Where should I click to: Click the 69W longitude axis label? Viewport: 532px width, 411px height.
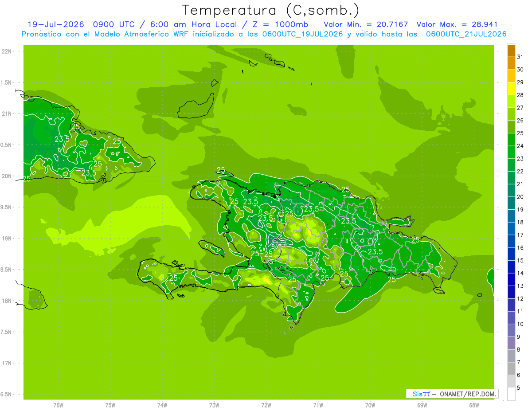tap(422, 405)
